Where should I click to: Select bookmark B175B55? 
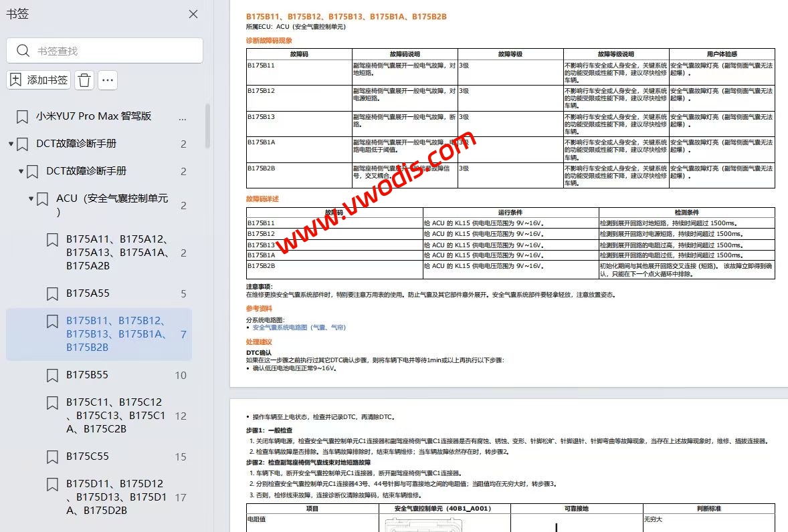(x=88, y=374)
